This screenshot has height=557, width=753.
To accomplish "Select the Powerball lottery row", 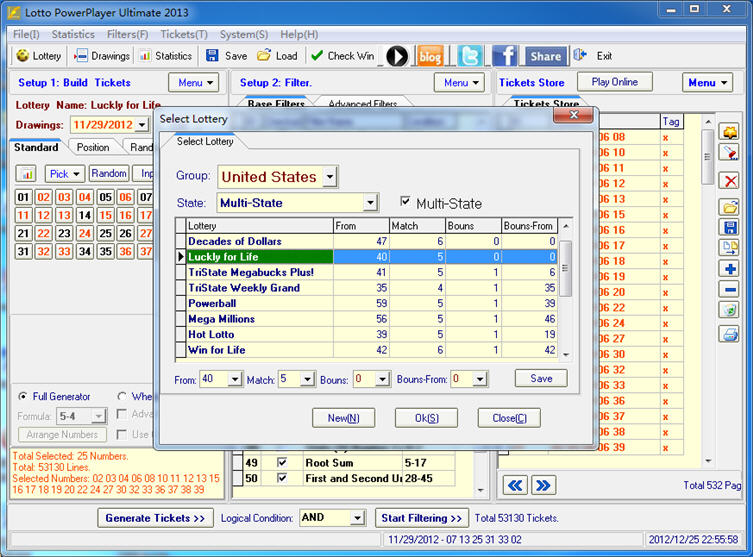I will pos(366,303).
